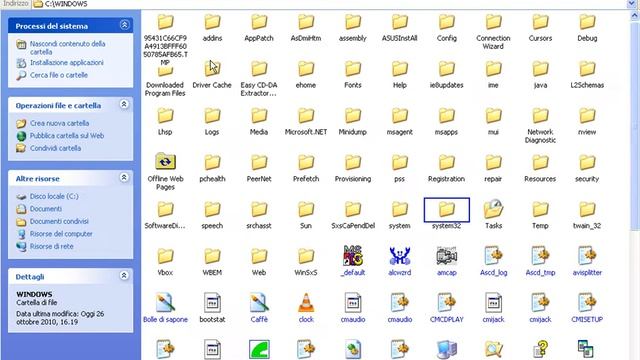The width and height of the screenshot is (640, 360).
Task: Open the srchasst folder
Action: [x=259, y=210]
